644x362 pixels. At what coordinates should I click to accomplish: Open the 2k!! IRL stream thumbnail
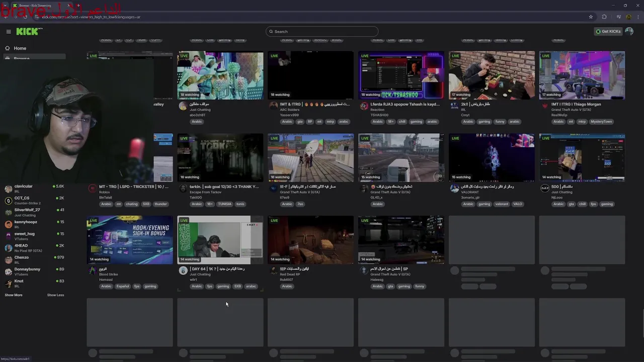point(492,75)
